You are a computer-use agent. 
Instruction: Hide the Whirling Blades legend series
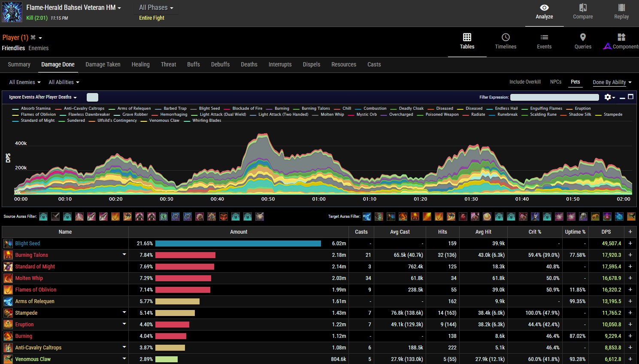pos(203,120)
